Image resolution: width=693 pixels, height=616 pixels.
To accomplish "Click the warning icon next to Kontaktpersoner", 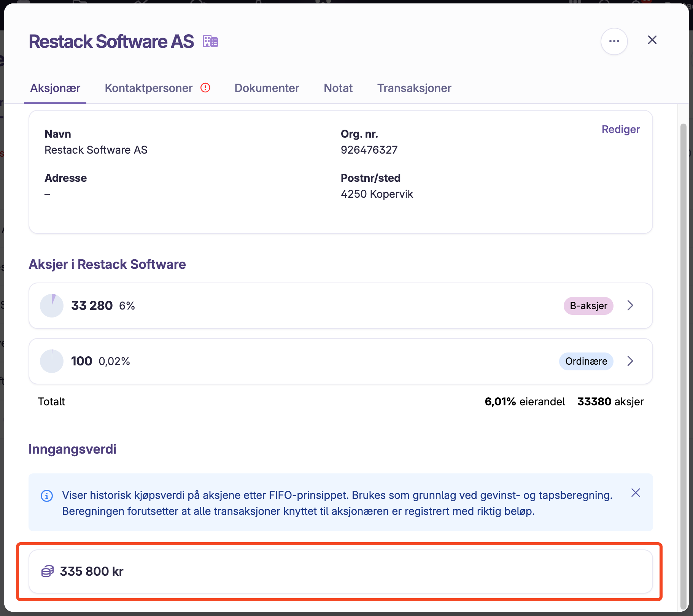I will [x=205, y=88].
